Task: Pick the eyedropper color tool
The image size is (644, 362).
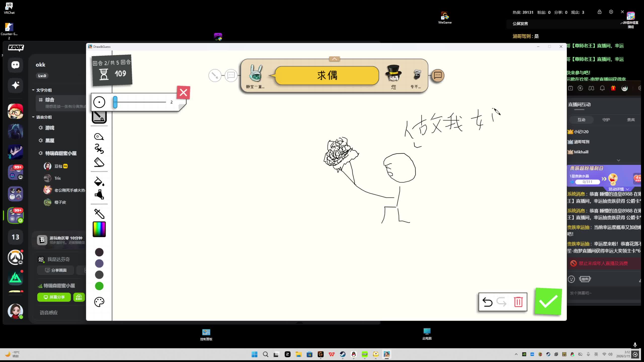Action: click(x=99, y=214)
